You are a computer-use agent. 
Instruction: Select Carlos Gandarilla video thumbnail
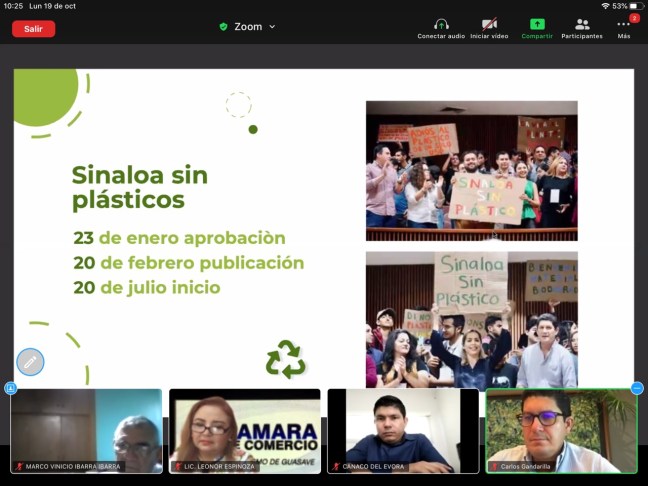click(x=561, y=428)
